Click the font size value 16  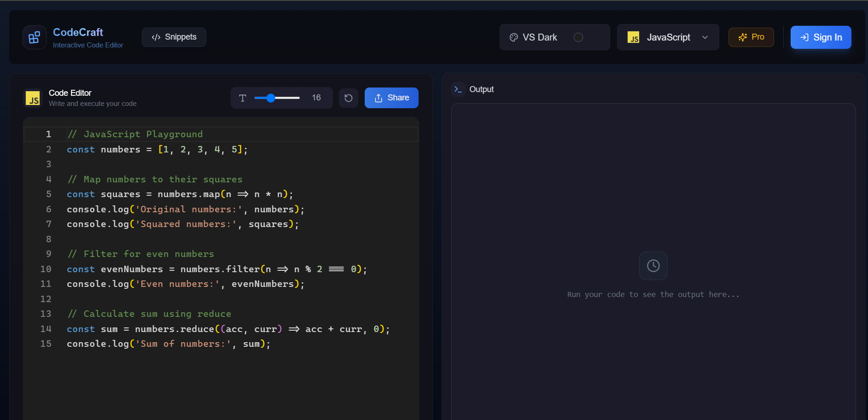point(316,98)
